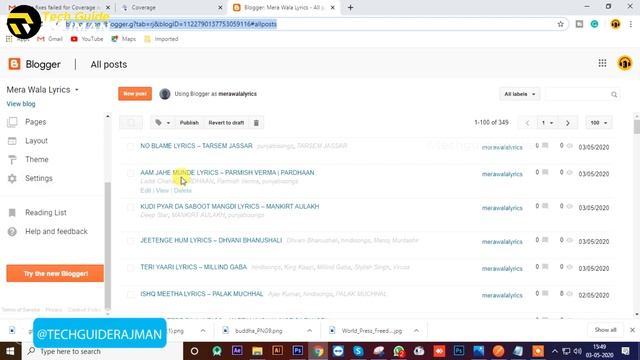Open the Blogger account avatar menu

(624, 63)
